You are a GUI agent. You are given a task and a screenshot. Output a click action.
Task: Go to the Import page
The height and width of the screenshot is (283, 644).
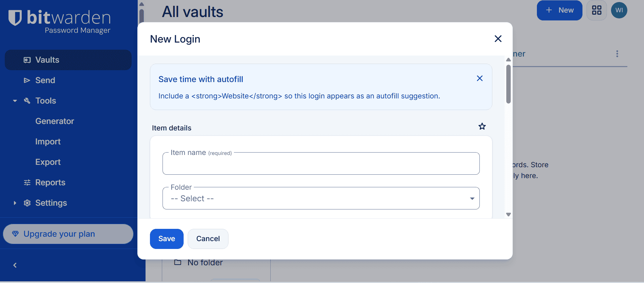pos(48,142)
